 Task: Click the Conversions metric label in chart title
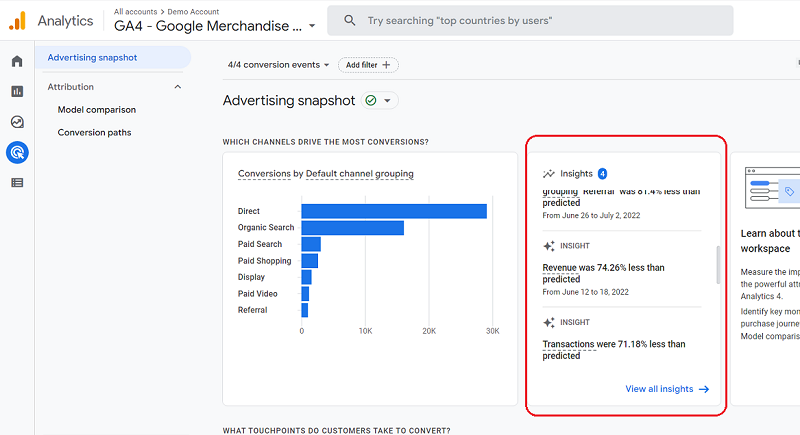264,174
